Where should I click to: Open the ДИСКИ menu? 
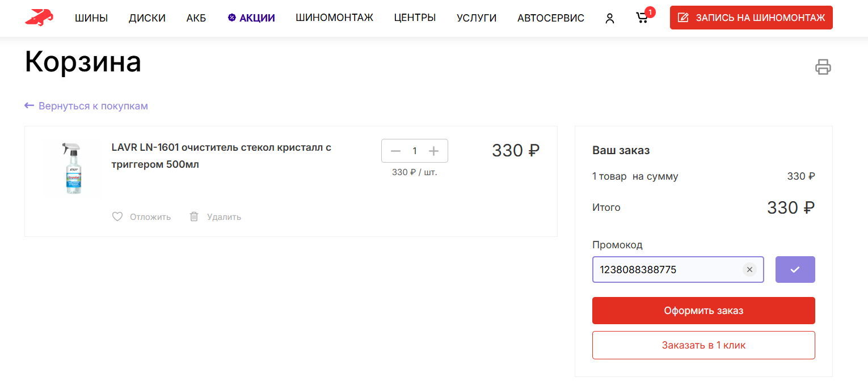(147, 18)
